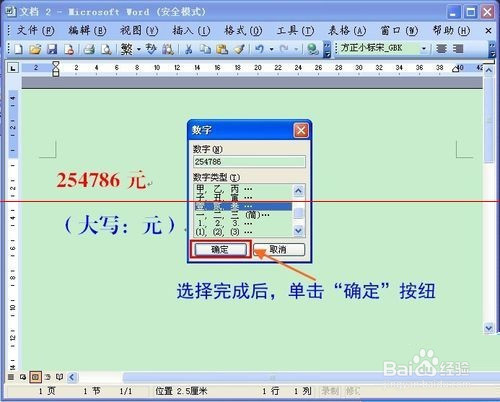This screenshot has width=500, height=402.
Task: Select the highlighted 壹,贰,叁 number type
Action: [243, 206]
